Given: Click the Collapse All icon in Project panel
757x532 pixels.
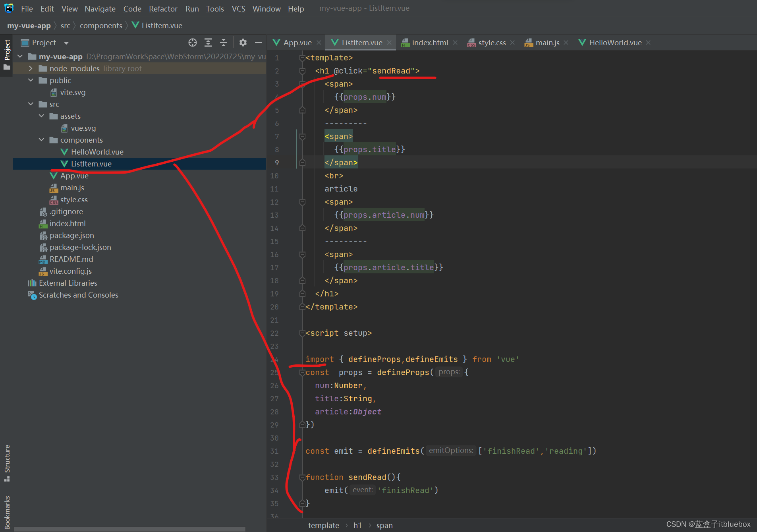Looking at the screenshot, I should (224, 43).
